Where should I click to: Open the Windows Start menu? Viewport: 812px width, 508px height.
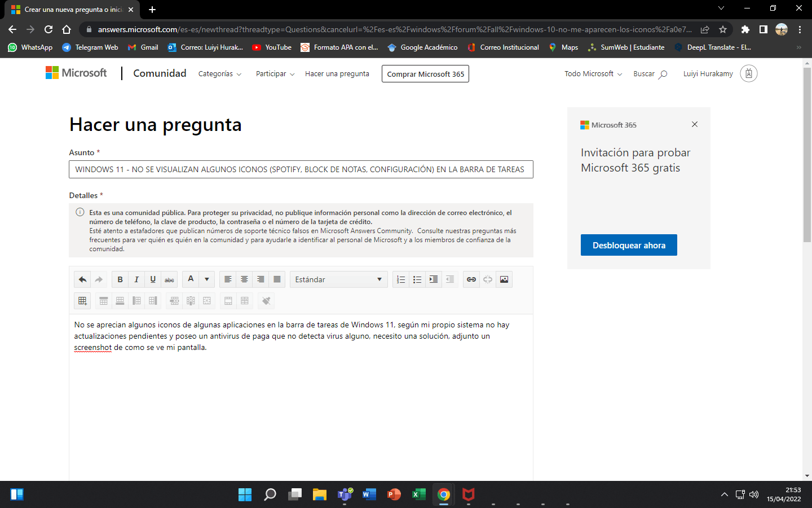(245, 494)
